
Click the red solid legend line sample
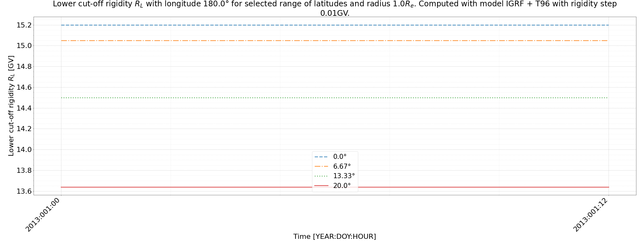322,186
